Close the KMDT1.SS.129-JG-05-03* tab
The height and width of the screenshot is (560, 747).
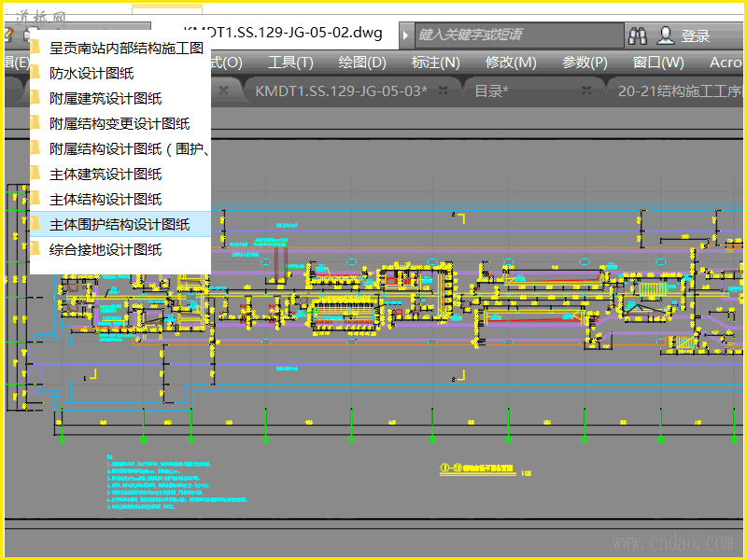(443, 90)
